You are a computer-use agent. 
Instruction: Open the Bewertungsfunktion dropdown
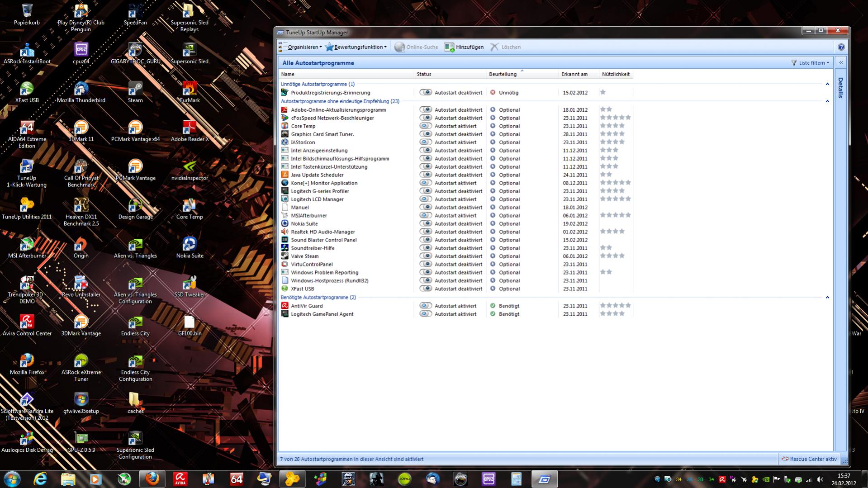(356, 47)
